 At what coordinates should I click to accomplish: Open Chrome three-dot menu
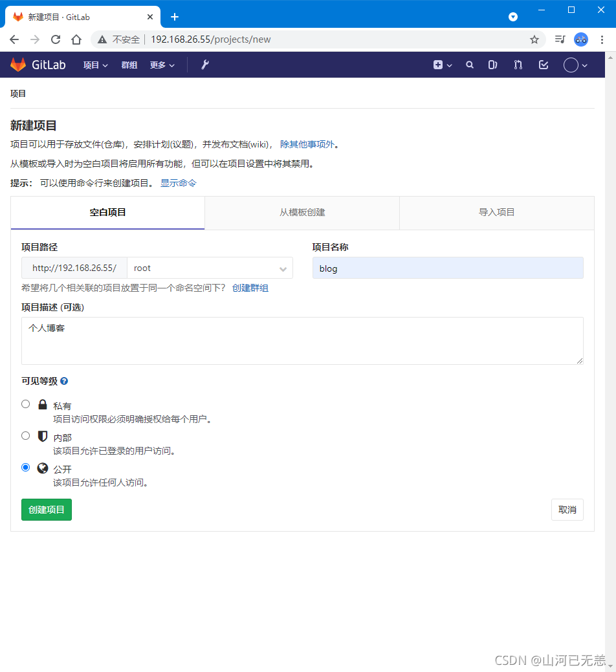(x=602, y=39)
